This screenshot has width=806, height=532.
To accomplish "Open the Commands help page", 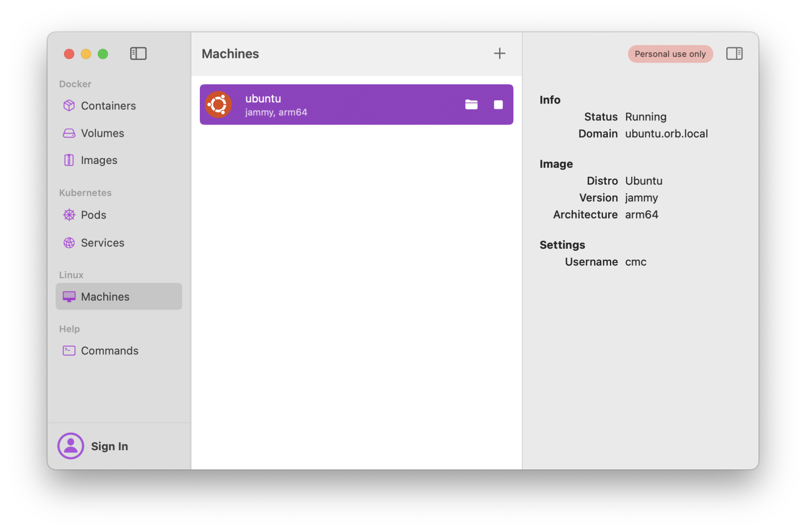I will tap(109, 350).
